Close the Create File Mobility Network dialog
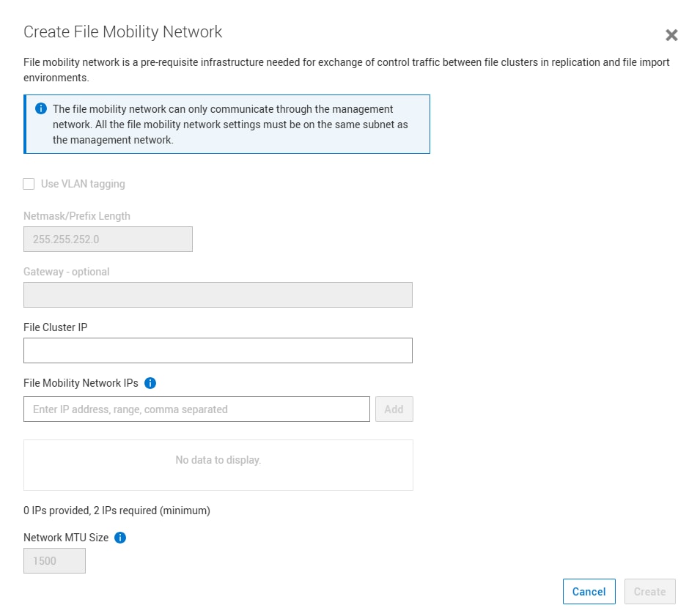 click(671, 35)
